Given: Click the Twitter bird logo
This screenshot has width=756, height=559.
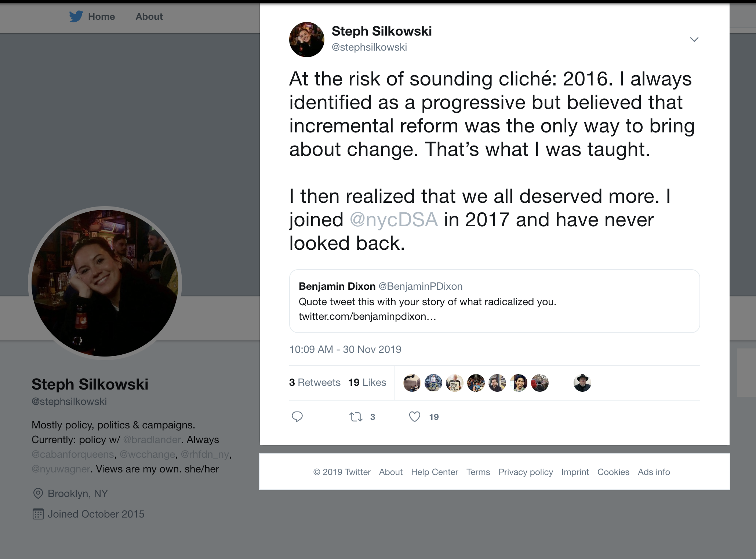Looking at the screenshot, I should [76, 17].
